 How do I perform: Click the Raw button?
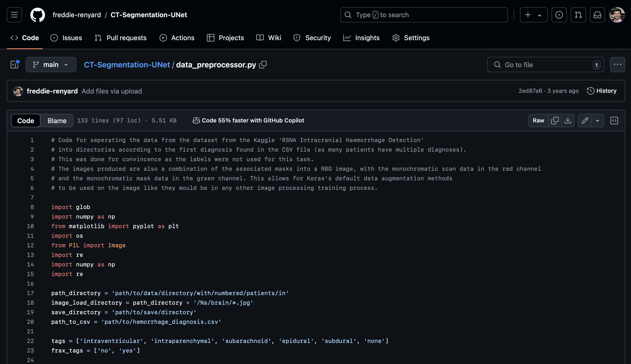538,121
